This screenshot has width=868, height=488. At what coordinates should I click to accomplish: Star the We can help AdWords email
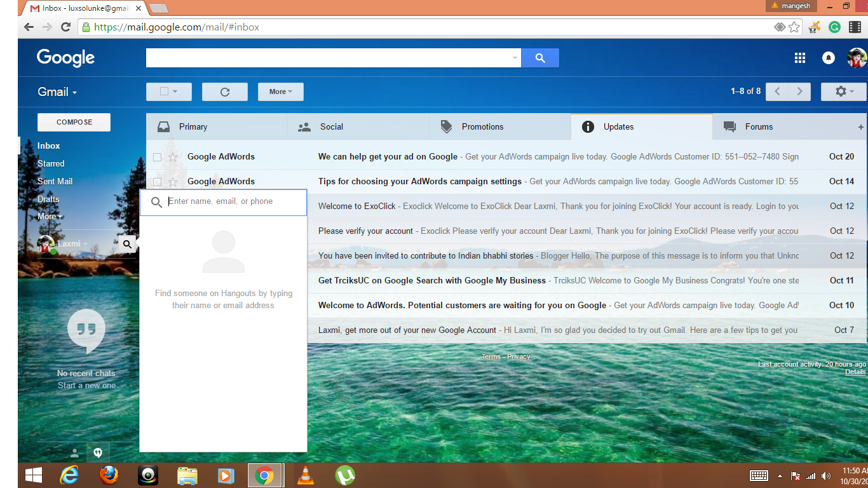tap(173, 157)
